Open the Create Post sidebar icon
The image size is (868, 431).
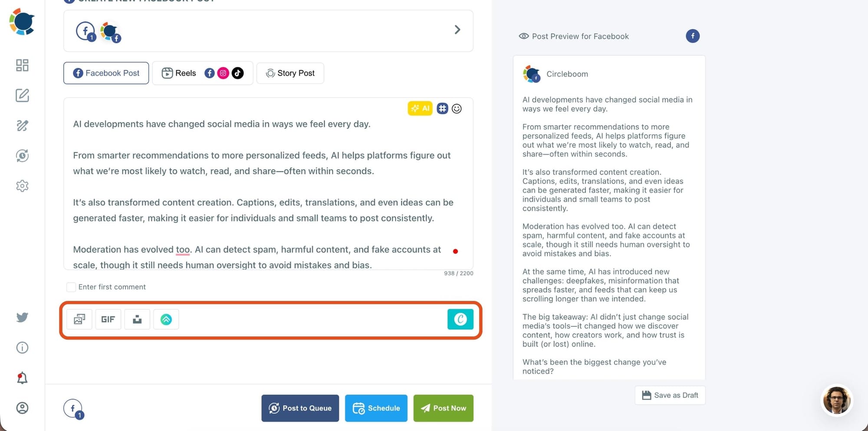pos(22,95)
